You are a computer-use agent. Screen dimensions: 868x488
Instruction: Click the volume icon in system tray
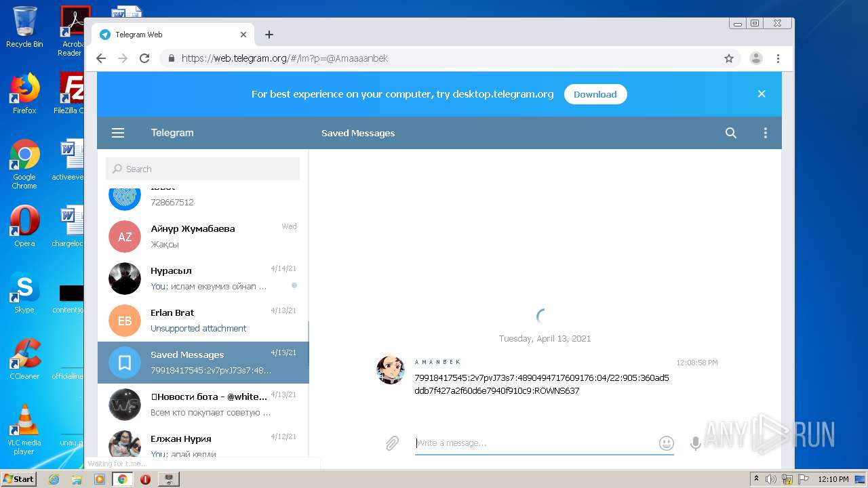click(x=771, y=479)
